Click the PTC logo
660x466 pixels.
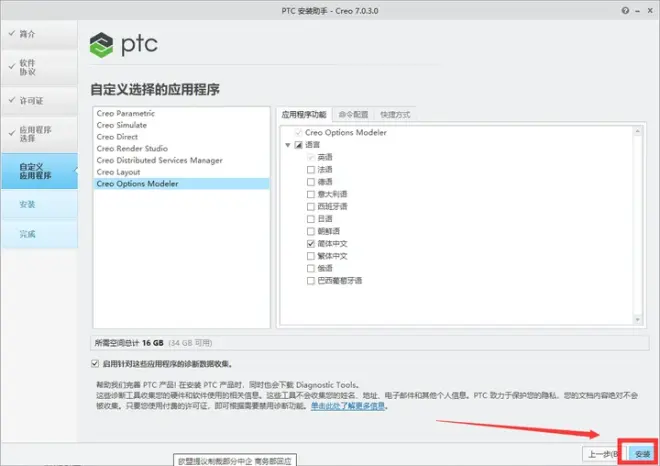[x=124, y=45]
